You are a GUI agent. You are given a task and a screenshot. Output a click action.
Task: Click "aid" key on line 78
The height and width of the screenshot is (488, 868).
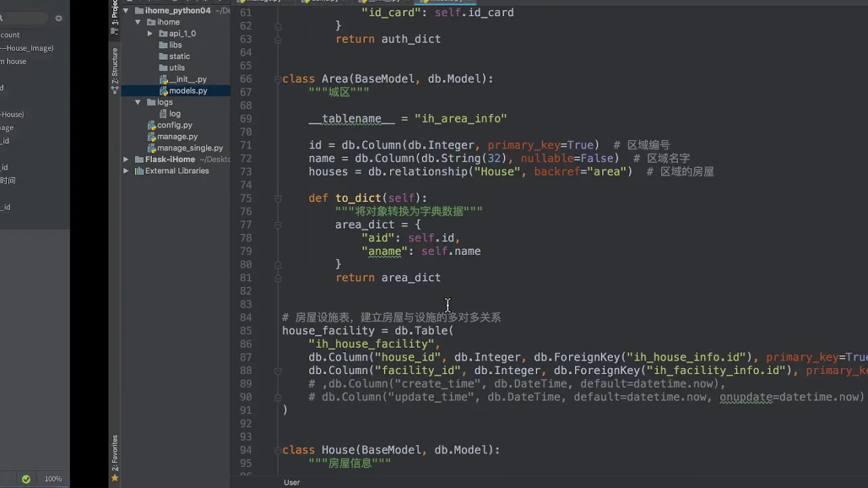(378, 238)
